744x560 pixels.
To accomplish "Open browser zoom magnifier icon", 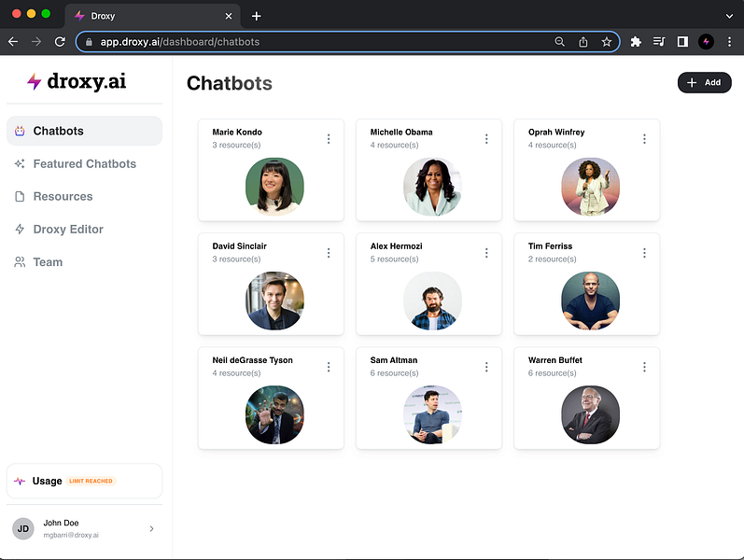I will click(x=560, y=42).
